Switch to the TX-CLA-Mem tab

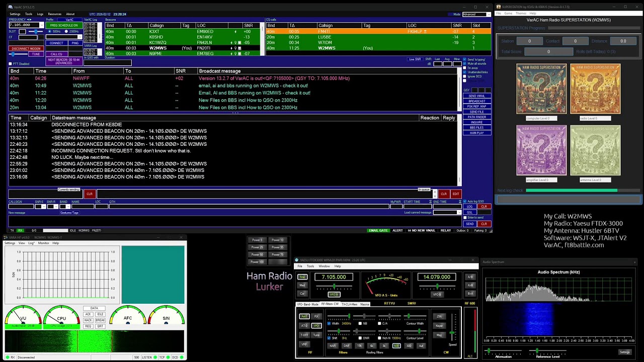[x=350, y=304]
